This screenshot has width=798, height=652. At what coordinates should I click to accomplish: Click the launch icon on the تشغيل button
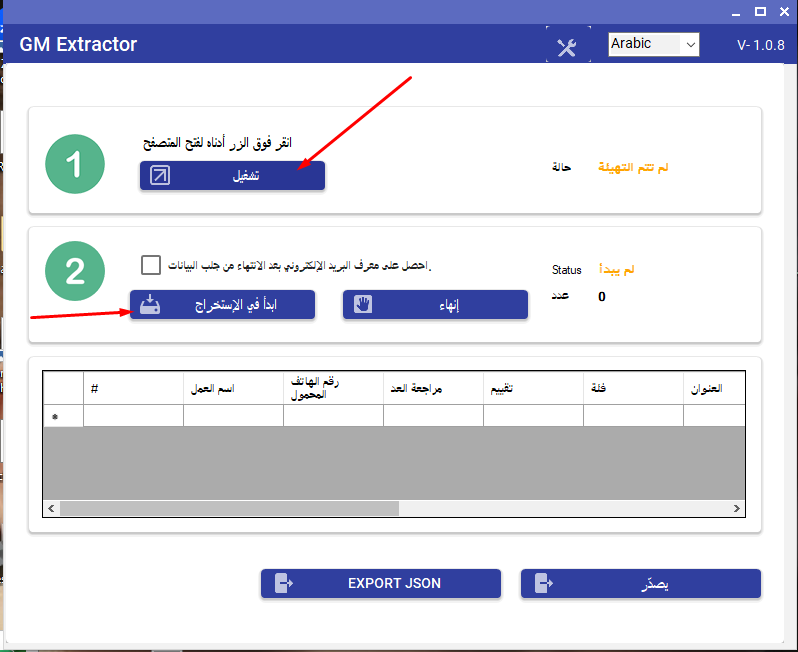click(160, 176)
